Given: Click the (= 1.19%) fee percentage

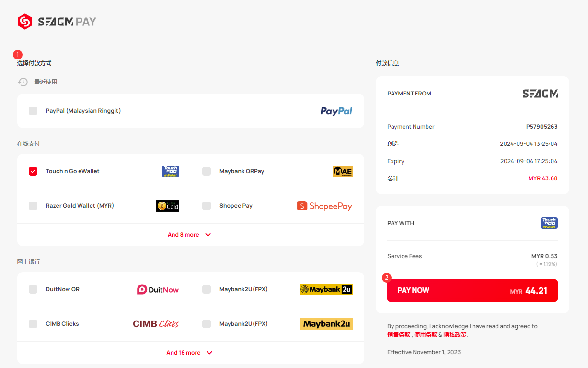Looking at the screenshot, I should tap(546, 264).
